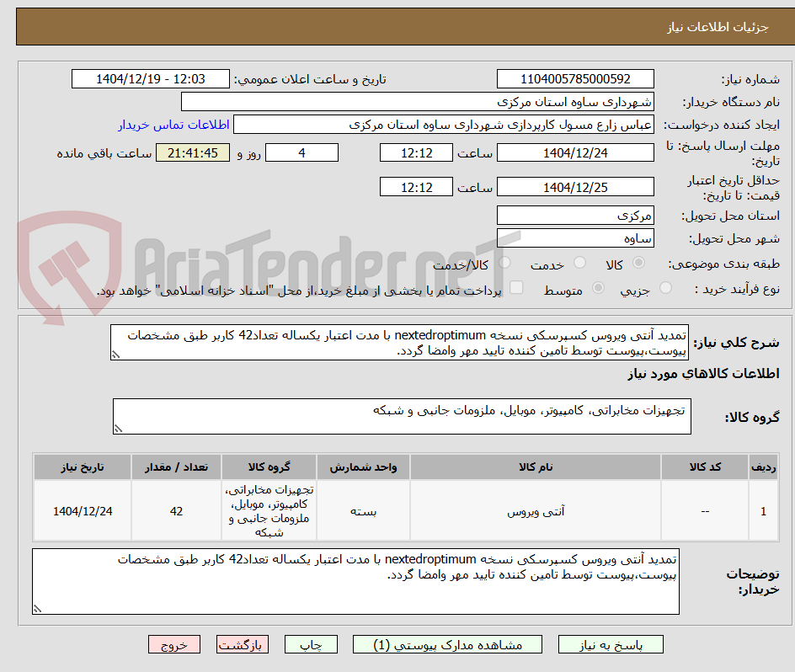Select the کالا/خدمت radio button
Screen dimensions: 795x672
(x=504, y=263)
